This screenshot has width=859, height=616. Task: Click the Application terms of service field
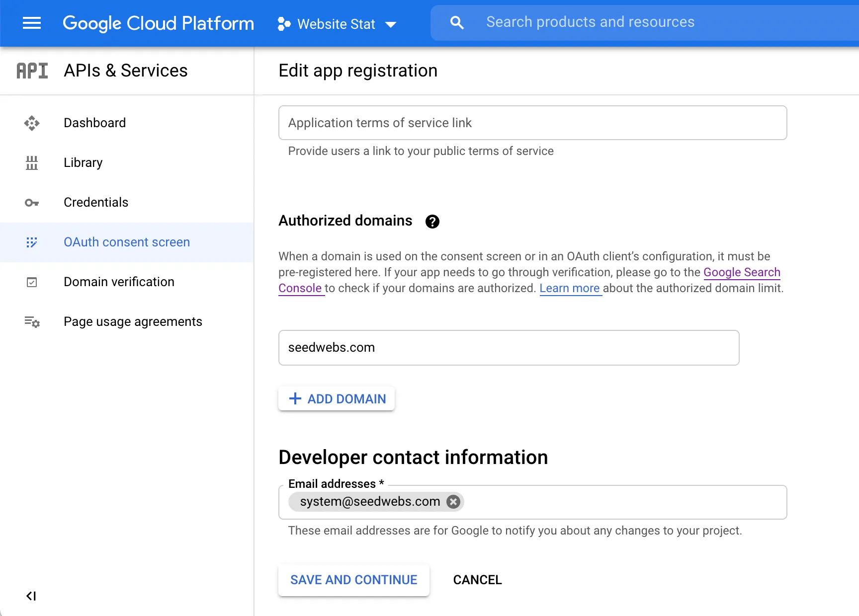(x=532, y=123)
